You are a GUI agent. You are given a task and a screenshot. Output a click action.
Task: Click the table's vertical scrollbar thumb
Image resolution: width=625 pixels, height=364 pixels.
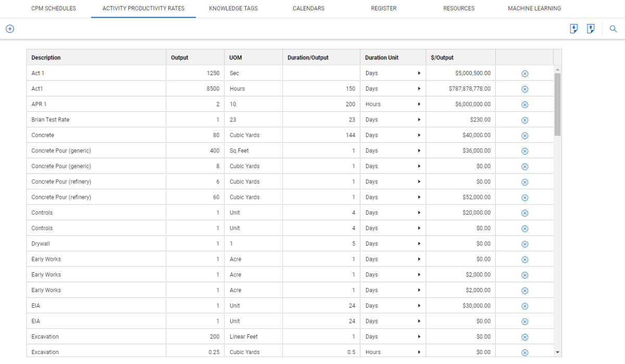557,104
